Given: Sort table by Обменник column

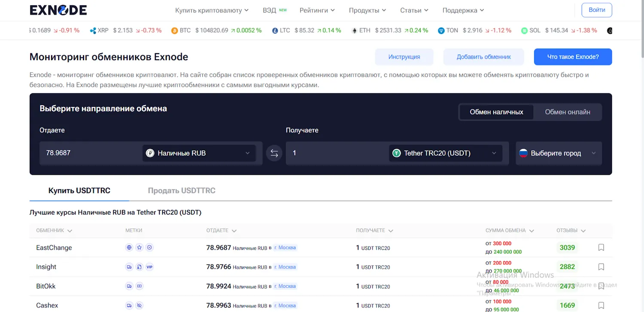Looking at the screenshot, I should click(x=54, y=231).
